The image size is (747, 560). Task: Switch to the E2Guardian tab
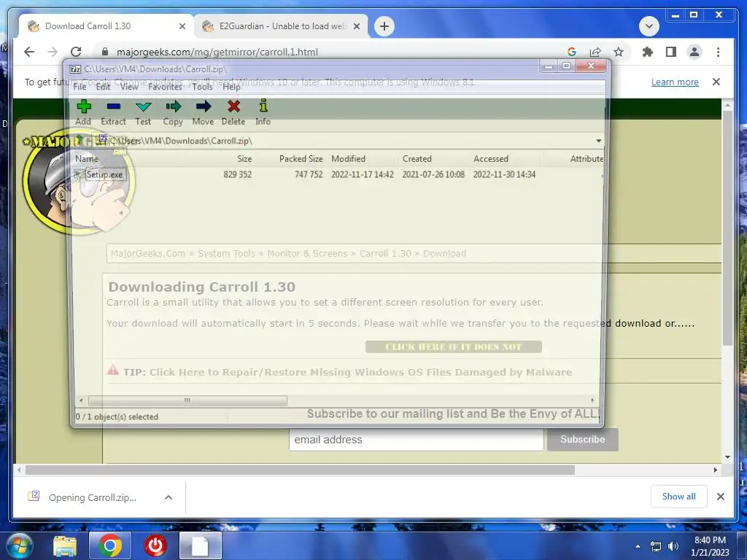click(x=281, y=26)
